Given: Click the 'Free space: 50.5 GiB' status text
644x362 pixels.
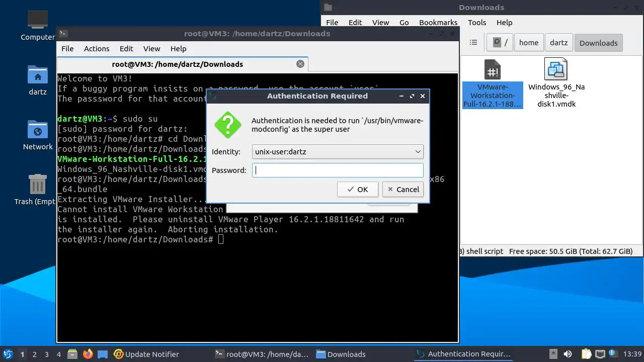Looking at the screenshot, I should (x=571, y=251).
